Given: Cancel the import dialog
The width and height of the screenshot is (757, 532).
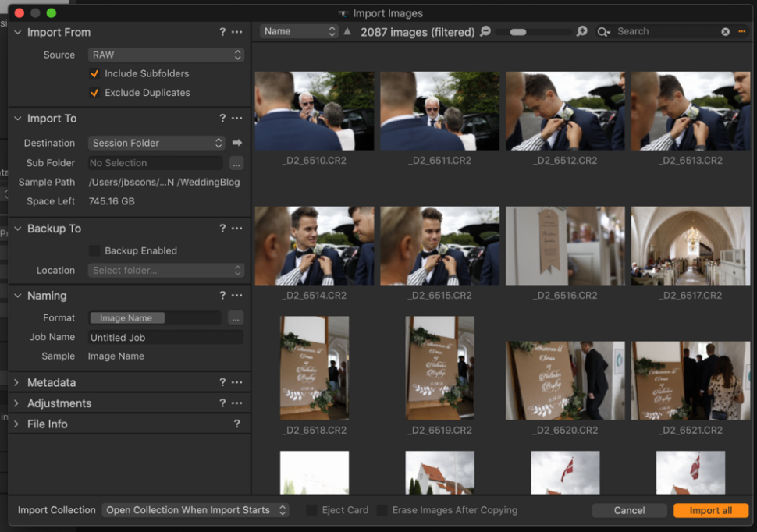Looking at the screenshot, I should [x=629, y=510].
